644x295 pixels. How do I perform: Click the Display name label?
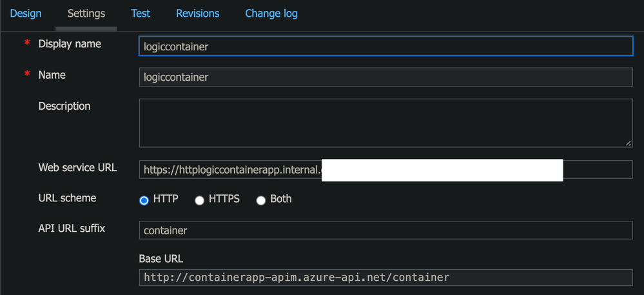point(70,44)
